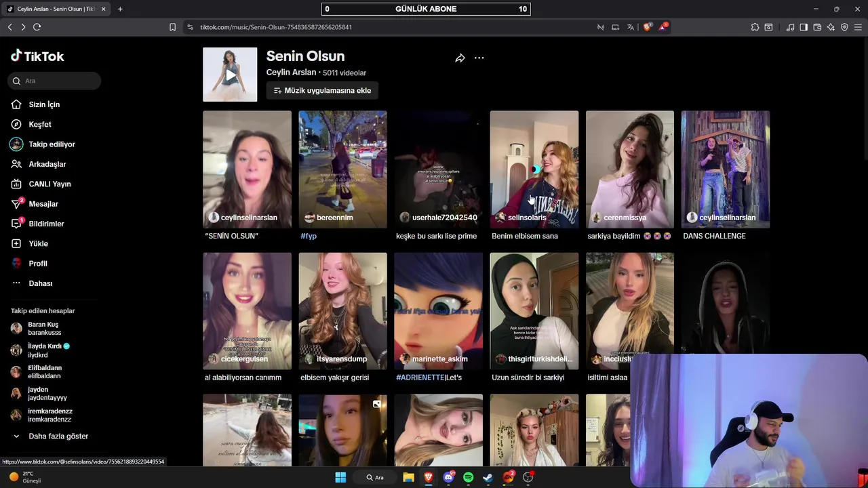The height and width of the screenshot is (488, 868).
Task: Open new browser tab with plus
Action: [x=120, y=9]
